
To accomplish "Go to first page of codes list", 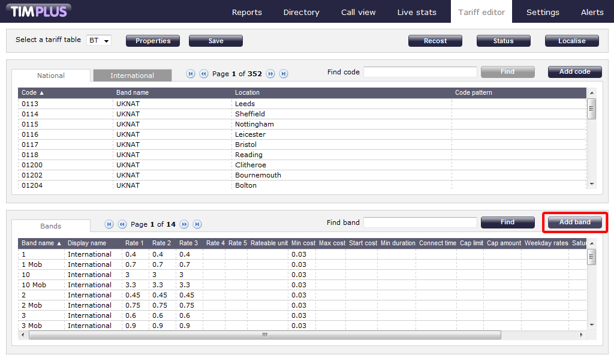I will point(191,74).
